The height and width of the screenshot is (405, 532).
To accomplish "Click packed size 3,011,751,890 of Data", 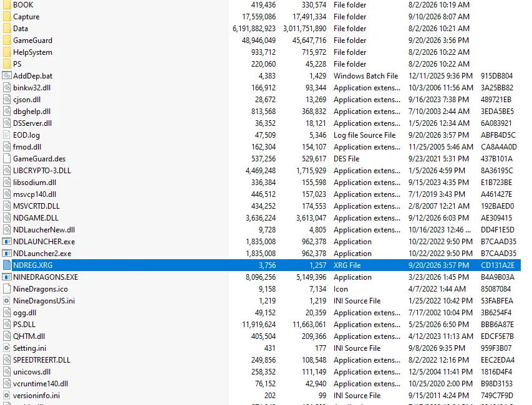I will (x=305, y=29).
